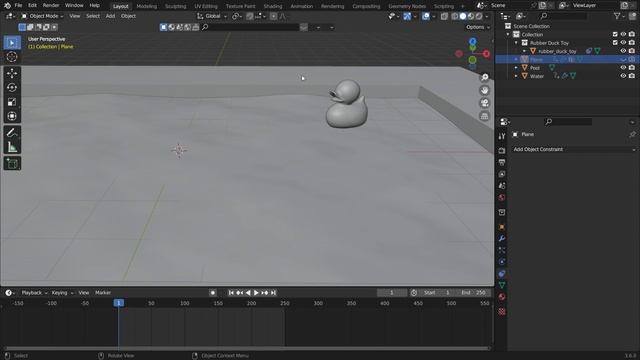
Task: Open the Object properties orange square tab
Action: pos(502,227)
